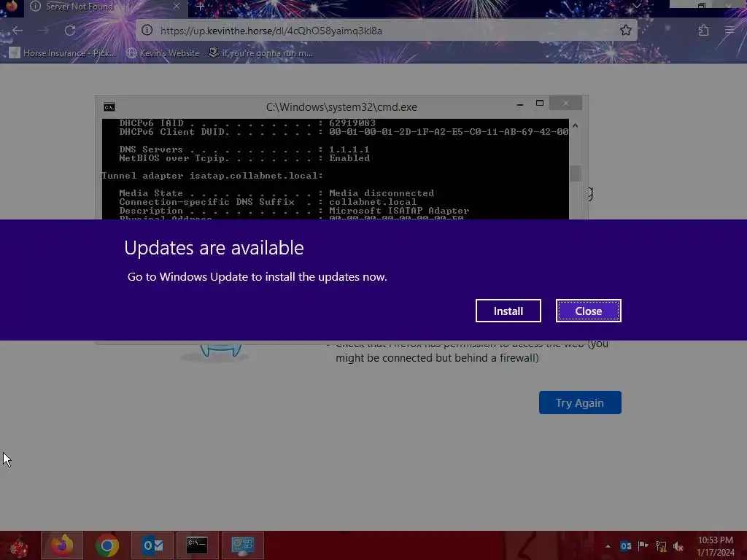Open the Firefox hamburger application menu

[x=729, y=31]
